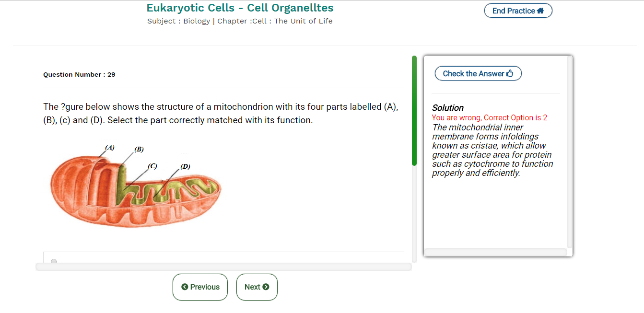Select the partially visible answer radio button

coord(54,261)
